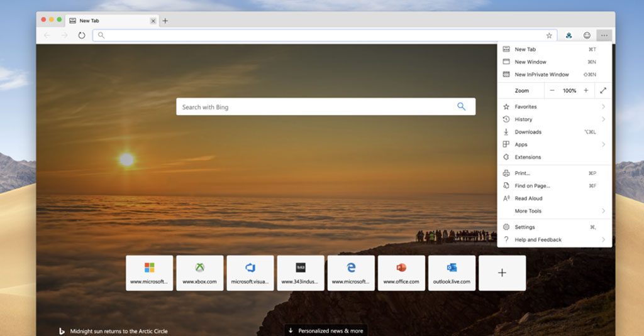
Task: Click the Forward navigation arrow
Action: point(65,35)
